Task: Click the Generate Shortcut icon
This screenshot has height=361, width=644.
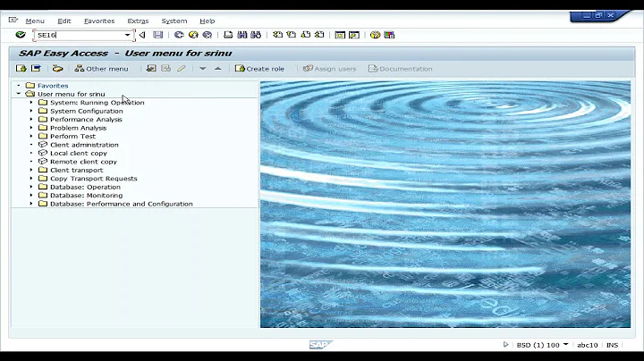Action: tap(353, 35)
